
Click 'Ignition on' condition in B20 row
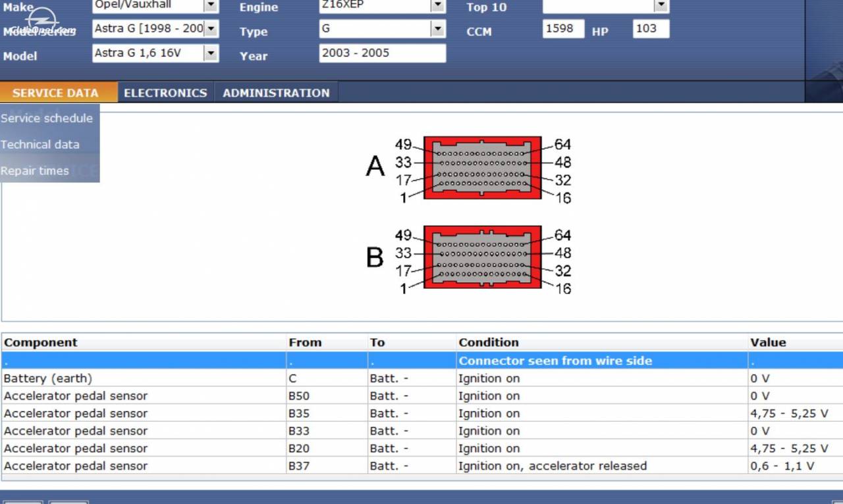point(489,449)
